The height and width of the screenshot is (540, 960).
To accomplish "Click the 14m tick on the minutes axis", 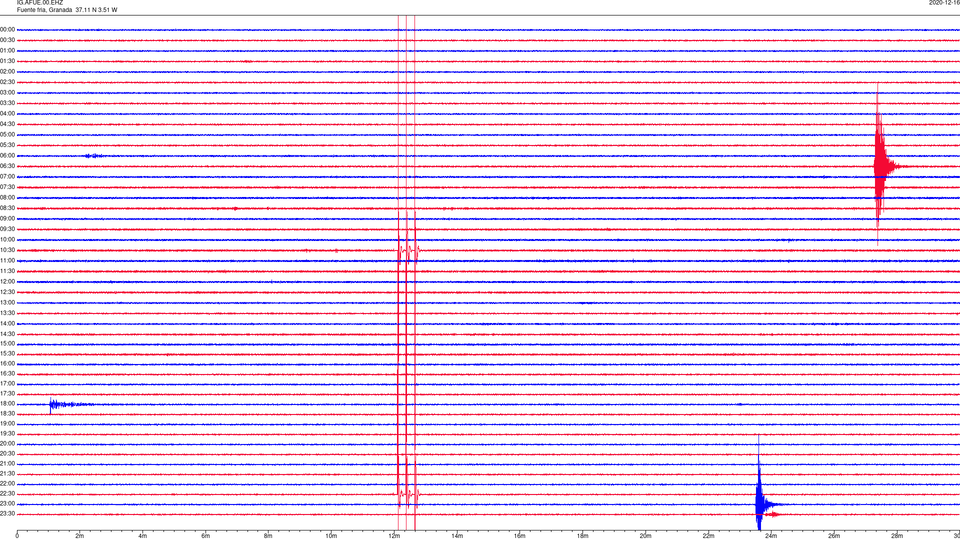I will [457, 536].
